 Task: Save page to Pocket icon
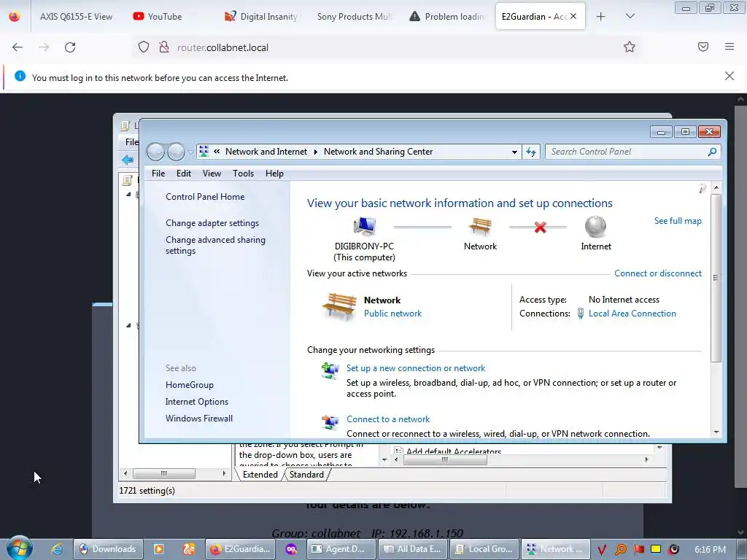click(703, 47)
